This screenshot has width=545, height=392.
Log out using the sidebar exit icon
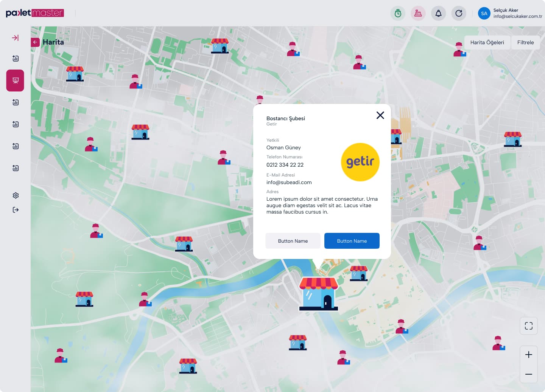(x=16, y=210)
